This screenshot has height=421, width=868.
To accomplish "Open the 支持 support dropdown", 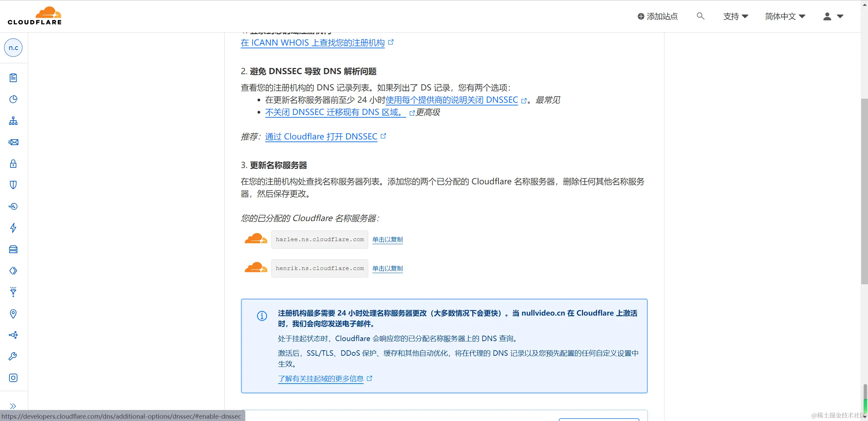I will tap(736, 16).
